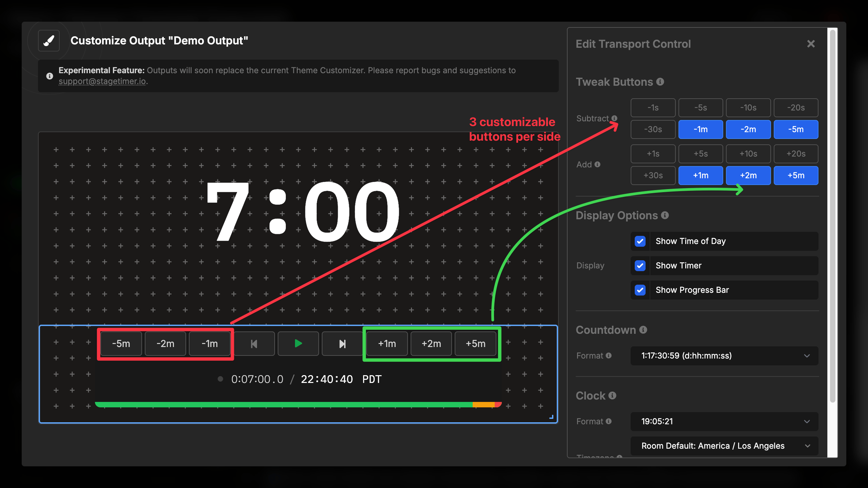Click the Add info icon
The image size is (868, 488).
pos(597,164)
